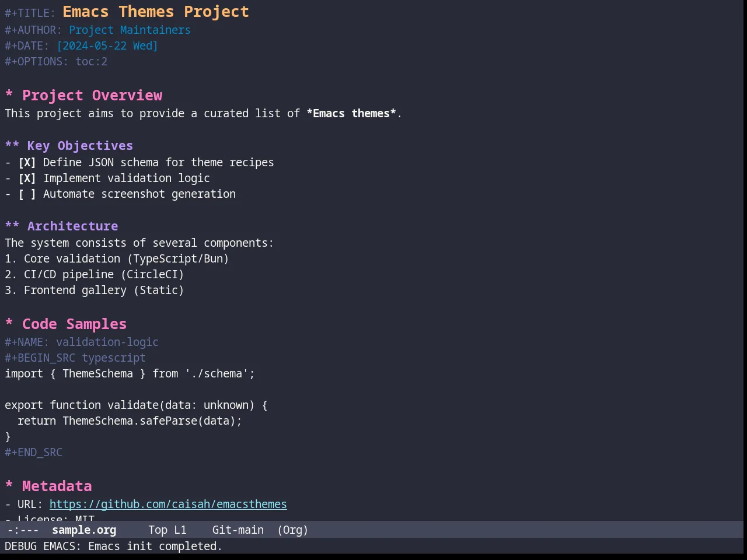Click the bold '*Emacs themes*' text
The image size is (747, 560).
pyautogui.click(x=351, y=113)
